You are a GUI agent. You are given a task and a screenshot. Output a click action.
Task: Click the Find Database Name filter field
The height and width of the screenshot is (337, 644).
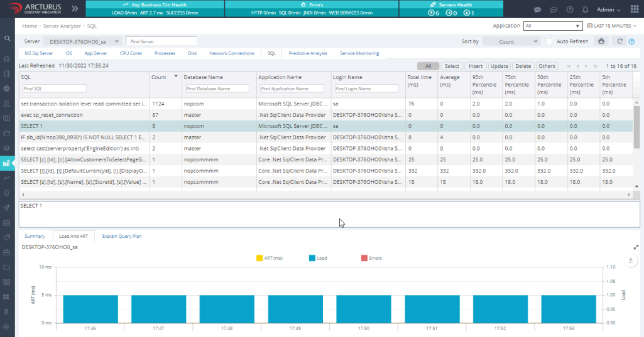pos(217,88)
